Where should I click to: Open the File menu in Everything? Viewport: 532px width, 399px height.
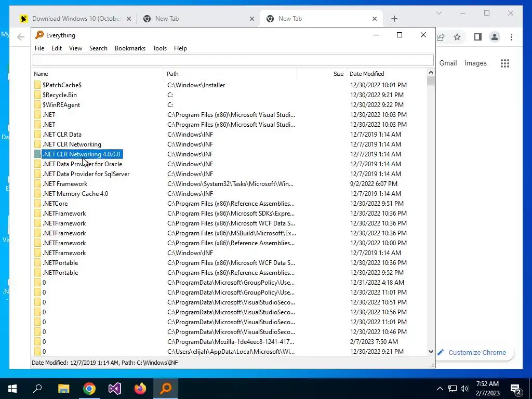tap(39, 48)
